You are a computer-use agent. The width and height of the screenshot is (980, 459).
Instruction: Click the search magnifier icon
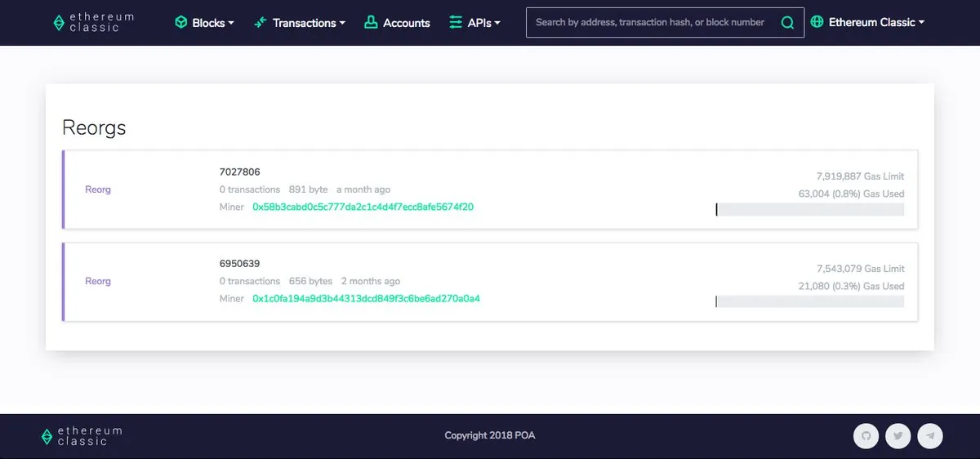coord(787,23)
